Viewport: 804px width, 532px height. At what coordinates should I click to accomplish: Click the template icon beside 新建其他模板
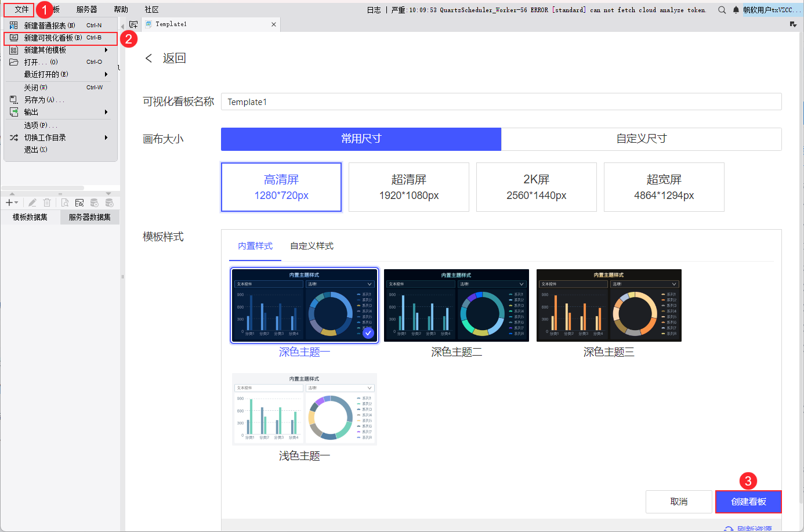pos(14,50)
